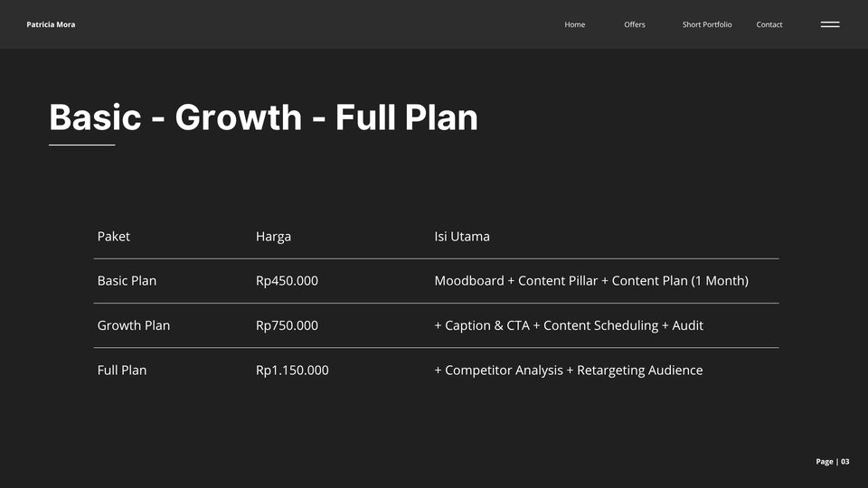The height and width of the screenshot is (488, 868).
Task: Select the Isi Utama column header
Action: click(462, 236)
